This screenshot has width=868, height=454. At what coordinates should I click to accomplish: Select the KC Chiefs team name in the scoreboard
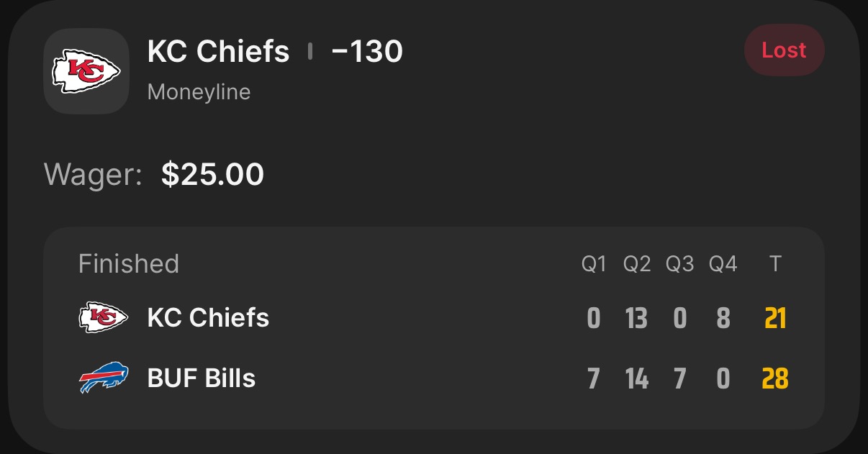(208, 317)
